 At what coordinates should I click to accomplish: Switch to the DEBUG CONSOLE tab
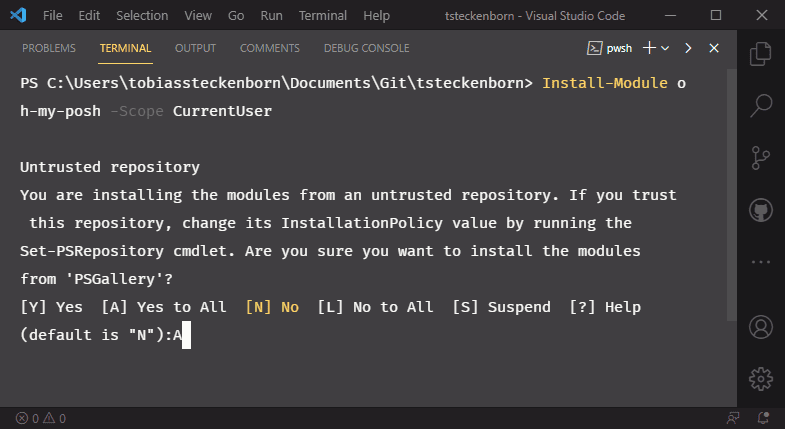point(366,48)
